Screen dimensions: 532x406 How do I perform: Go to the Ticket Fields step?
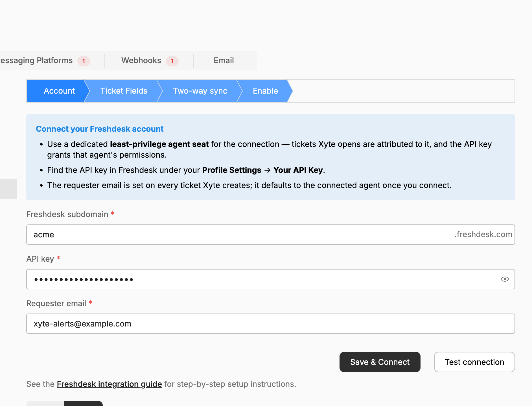[124, 91]
